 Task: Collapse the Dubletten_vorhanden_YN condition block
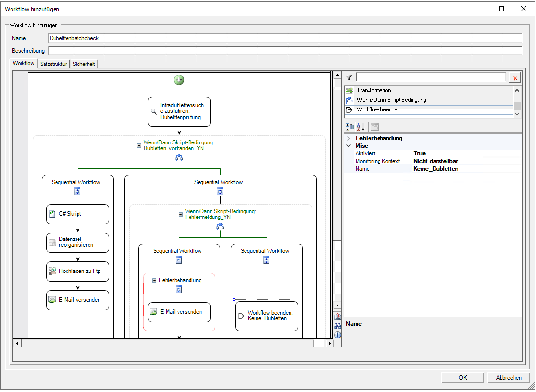139,145
